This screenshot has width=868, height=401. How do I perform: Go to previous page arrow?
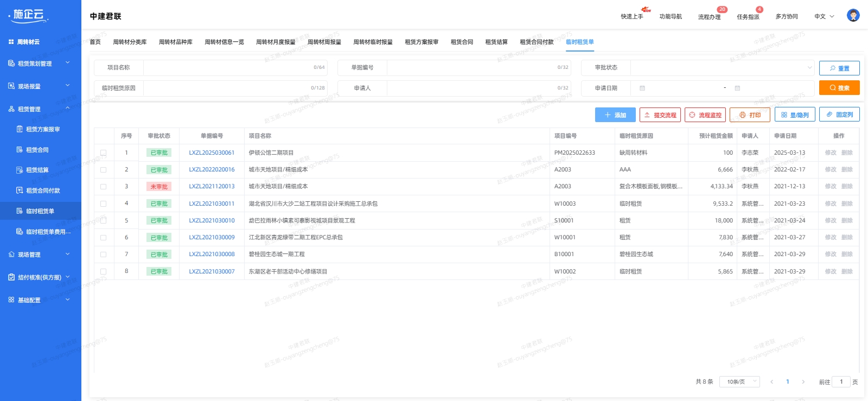pos(771,382)
